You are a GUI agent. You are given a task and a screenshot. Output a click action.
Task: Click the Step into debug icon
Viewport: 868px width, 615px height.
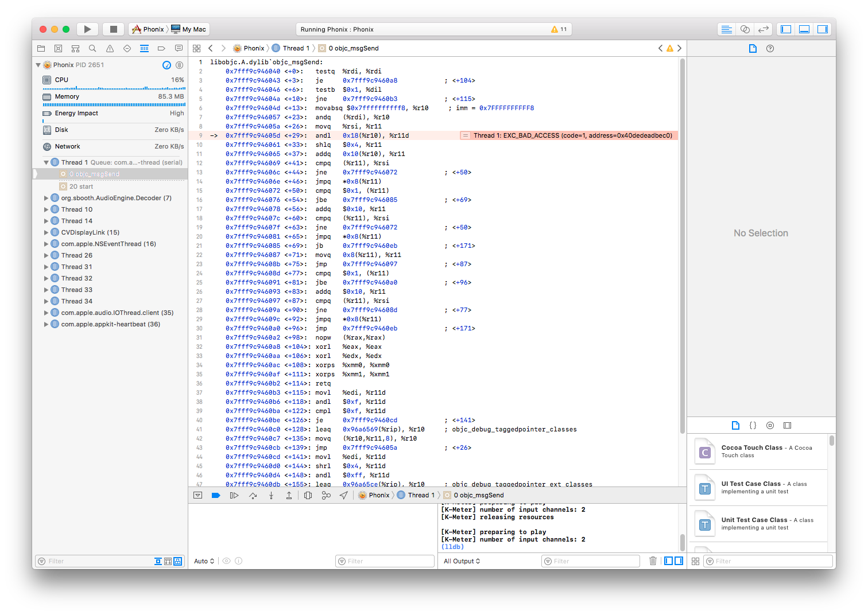[x=271, y=495]
